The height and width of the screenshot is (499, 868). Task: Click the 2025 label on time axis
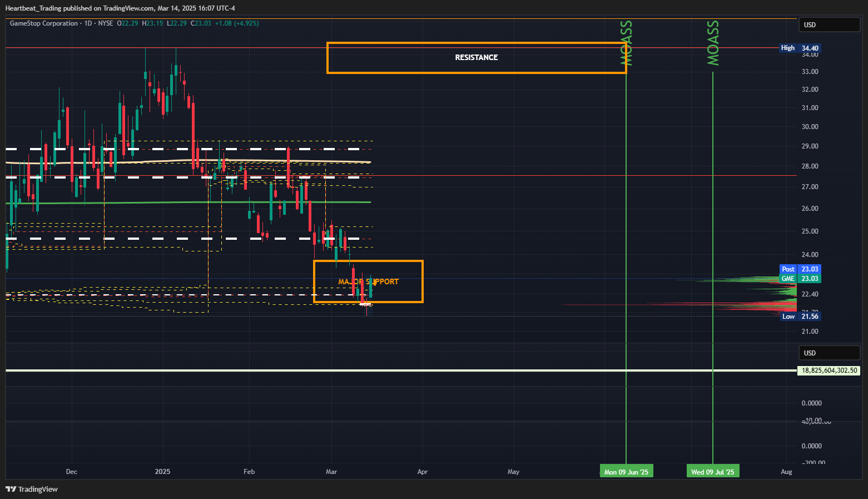tap(163, 472)
